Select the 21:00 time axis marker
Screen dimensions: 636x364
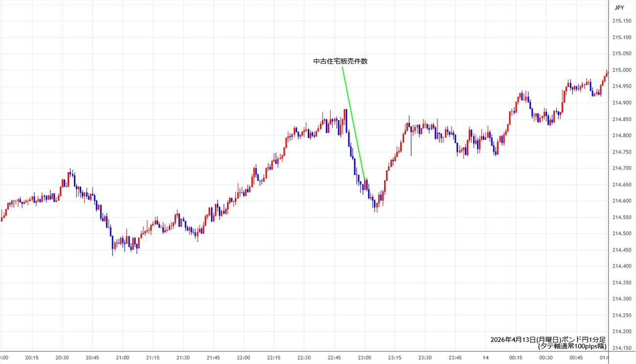(123, 358)
